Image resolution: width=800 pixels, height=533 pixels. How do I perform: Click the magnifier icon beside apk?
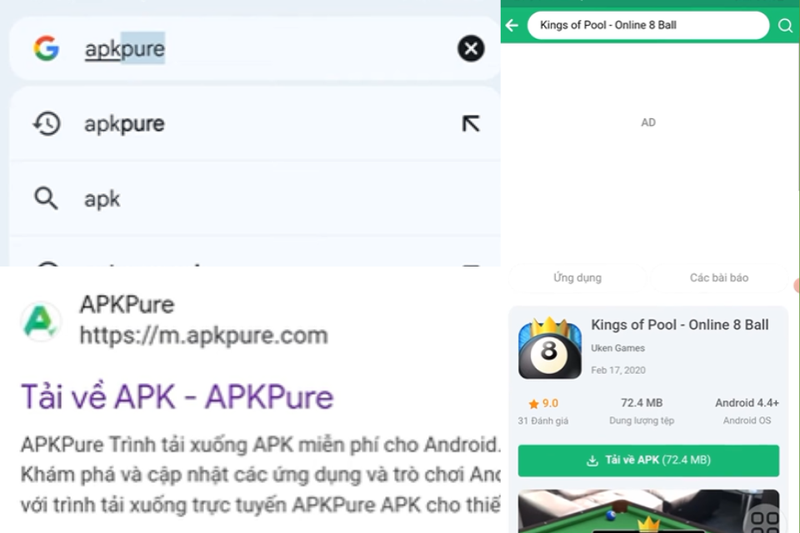[46, 198]
